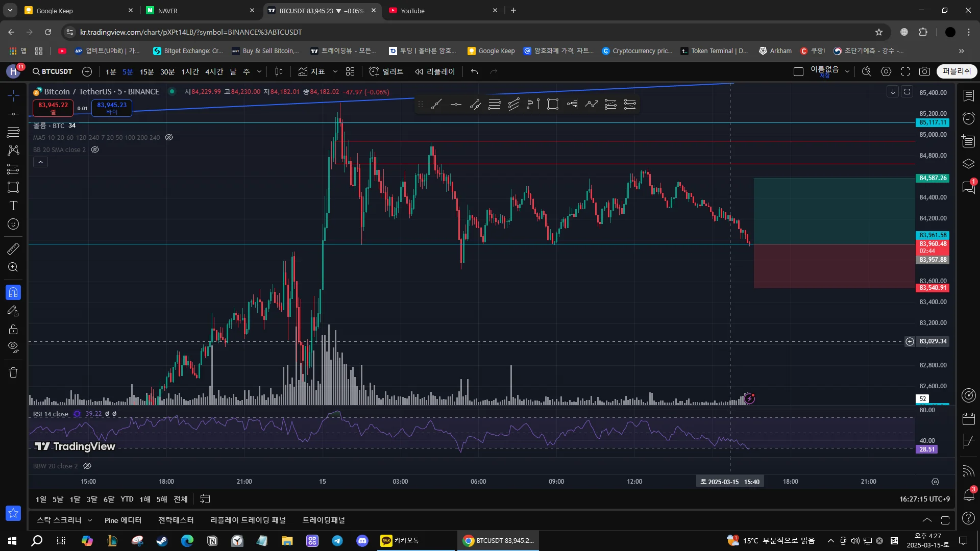Click the trash remove drawings icon

(13, 372)
